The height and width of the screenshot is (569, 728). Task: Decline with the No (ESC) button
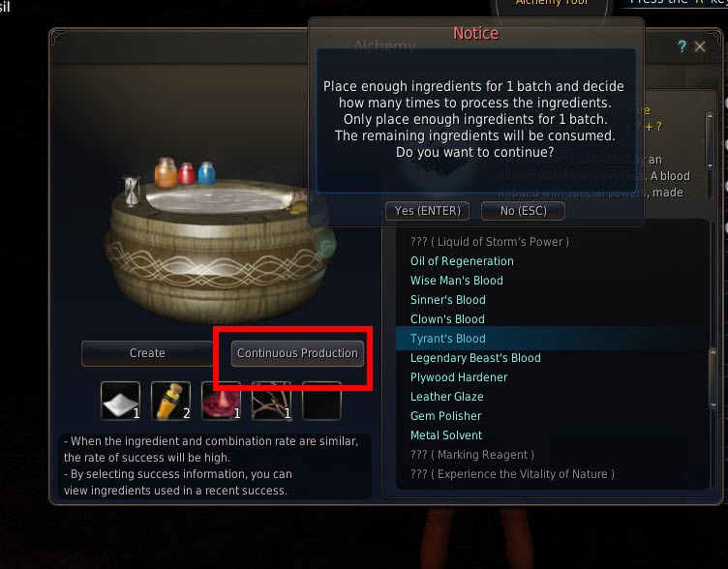[x=523, y=211]
